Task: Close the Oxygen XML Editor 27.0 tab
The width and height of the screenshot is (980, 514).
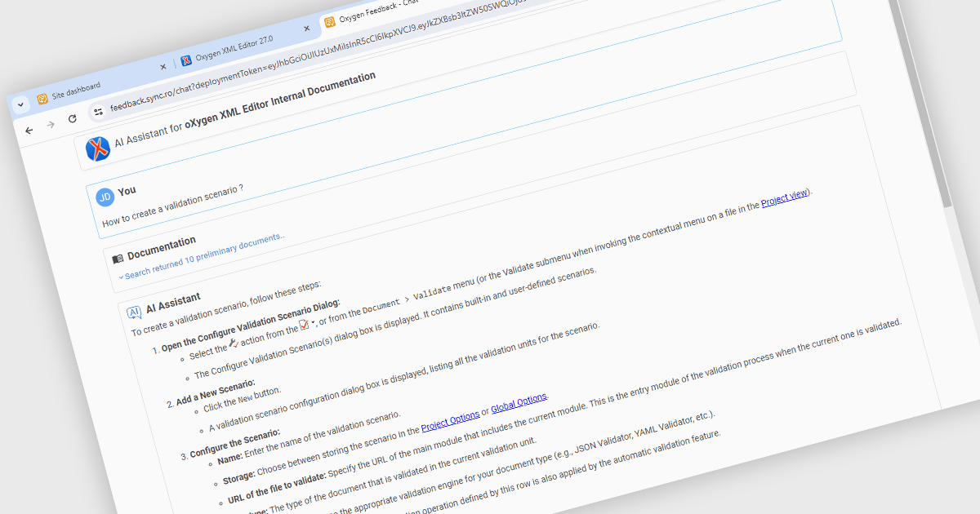Action: (306, 29)
